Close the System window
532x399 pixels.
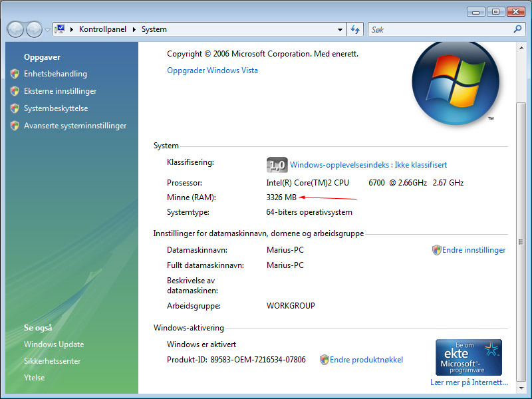tap(516, 12)
